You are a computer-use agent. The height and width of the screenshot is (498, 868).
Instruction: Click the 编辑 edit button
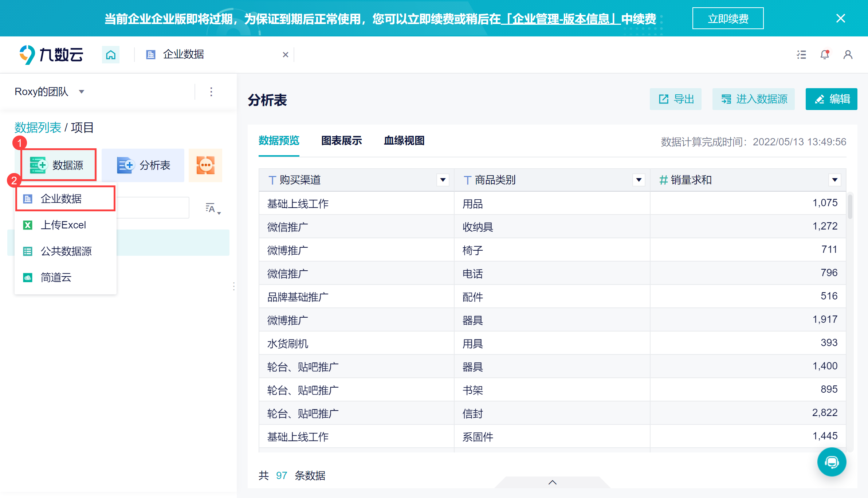coord(831,99)
